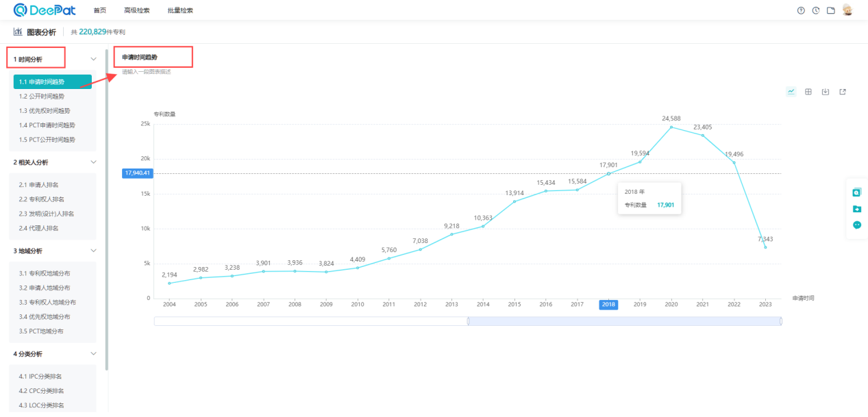Image resolution: width=868 pixels, height=417 pixels.
Task: Click the chat bubble floating icon
Action: click(857, 225)
